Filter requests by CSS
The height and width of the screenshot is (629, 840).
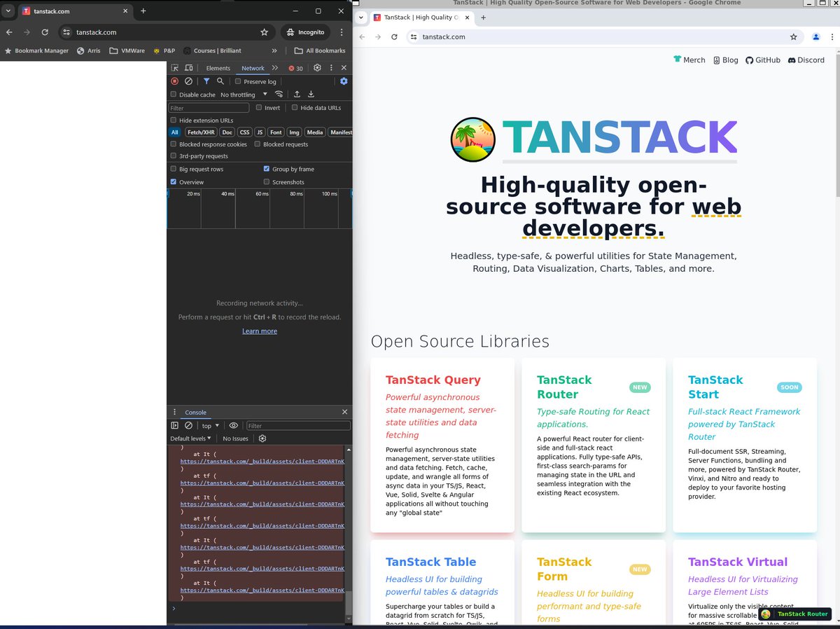(244, 132)
